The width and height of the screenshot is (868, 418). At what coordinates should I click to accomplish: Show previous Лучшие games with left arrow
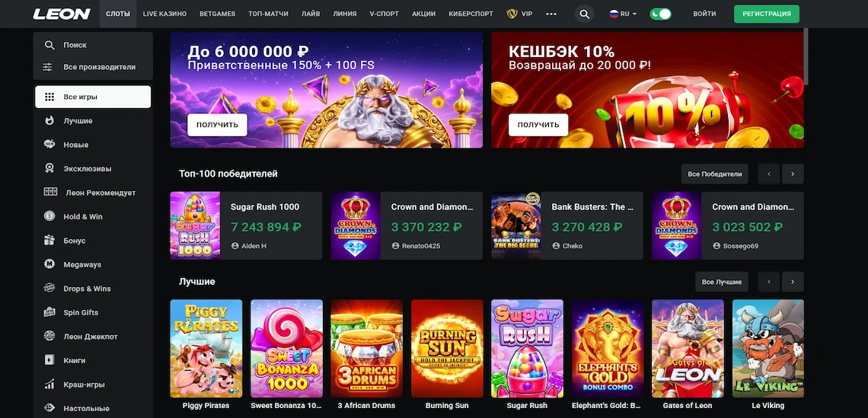pos(769,282)
